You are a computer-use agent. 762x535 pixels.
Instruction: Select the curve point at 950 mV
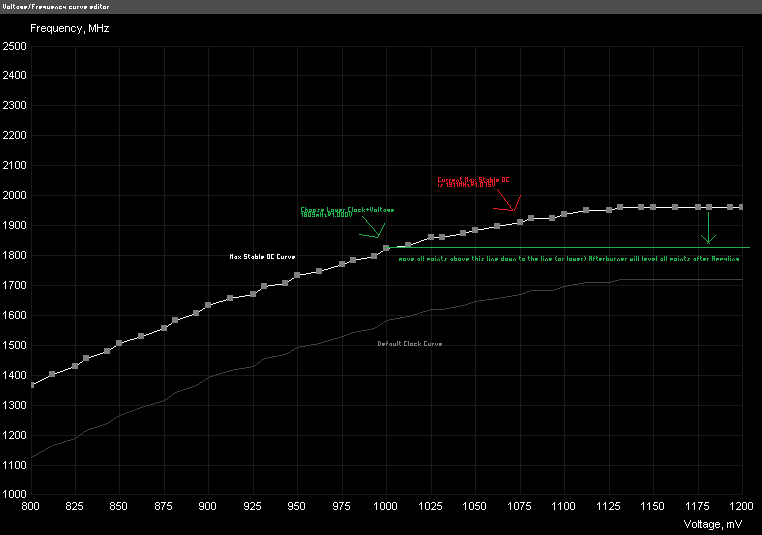pos(297,275)
